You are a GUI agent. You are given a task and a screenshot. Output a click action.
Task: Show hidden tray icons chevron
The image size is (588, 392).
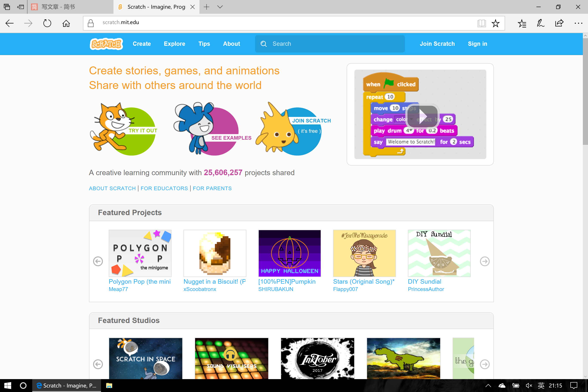point(488,386)
